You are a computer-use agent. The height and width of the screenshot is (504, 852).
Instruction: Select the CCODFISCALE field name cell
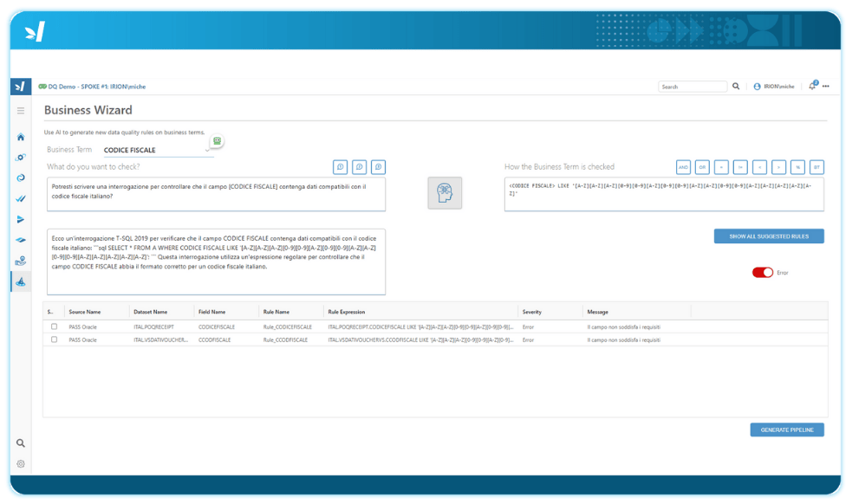tap(215, 340)
